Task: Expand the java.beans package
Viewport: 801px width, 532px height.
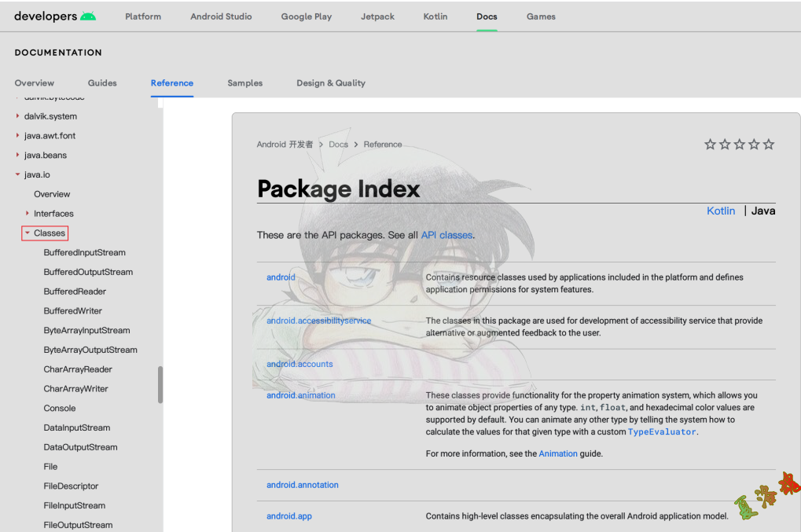Action: pyautogui.click(x=18, y=156)
